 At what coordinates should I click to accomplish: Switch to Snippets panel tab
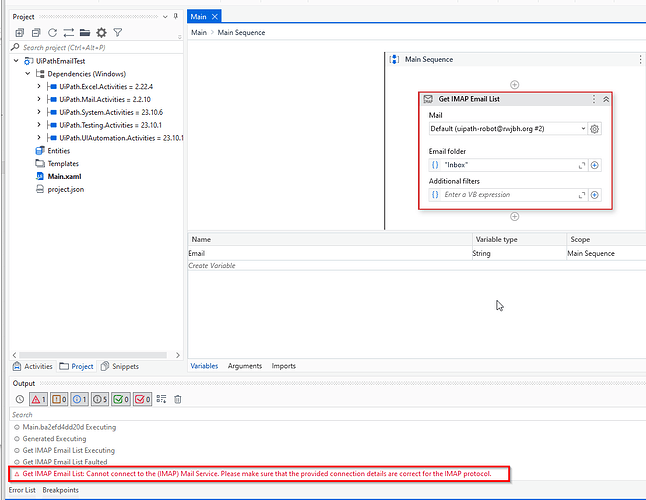point(120,366)
